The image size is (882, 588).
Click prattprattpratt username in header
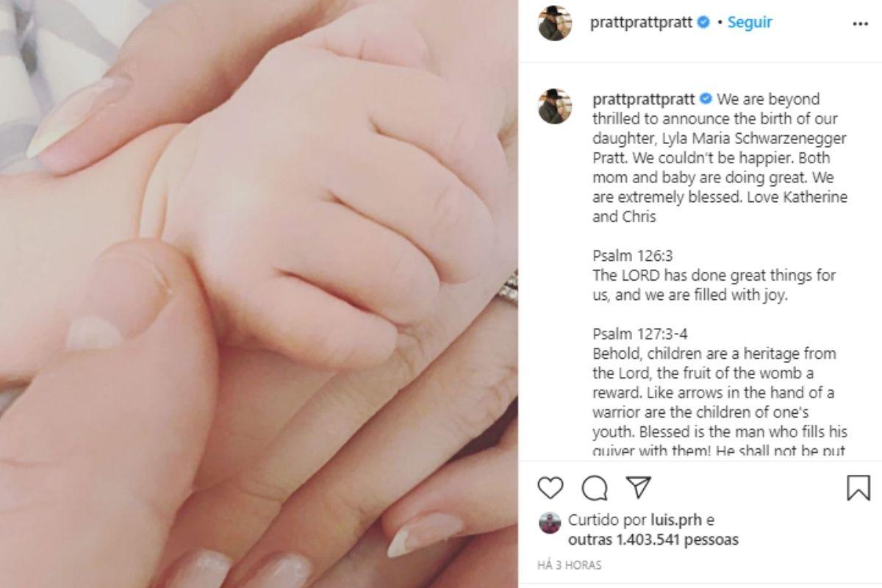642,22
